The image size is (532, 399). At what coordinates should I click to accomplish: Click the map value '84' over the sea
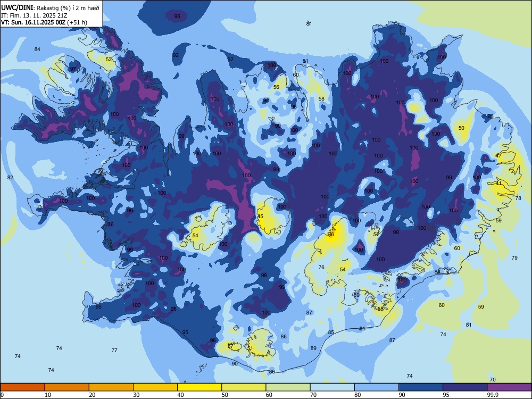click(37, 49)
